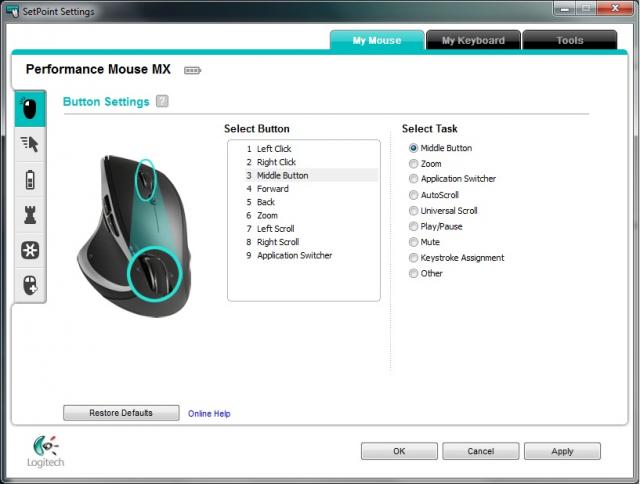Select '7 Left Scroll' in button list

point(311,229)
